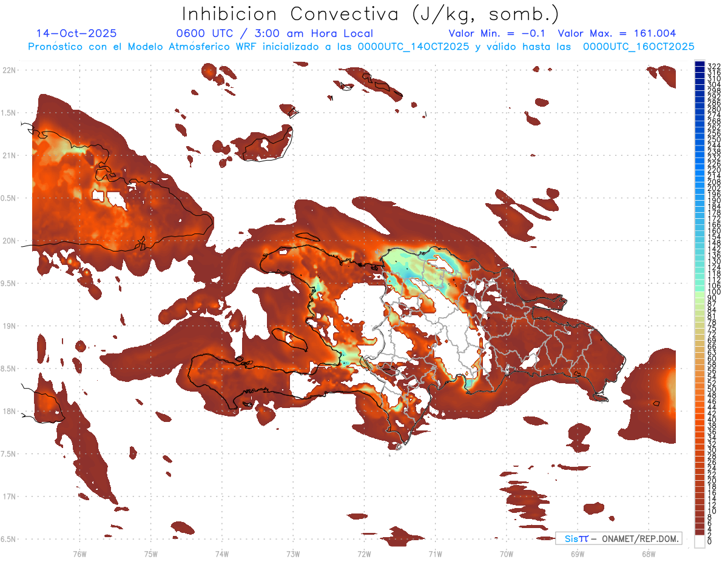Click the 0600 UTC hora local timestamp
This screenshot has height=562, width=728.
pos(274,33)
